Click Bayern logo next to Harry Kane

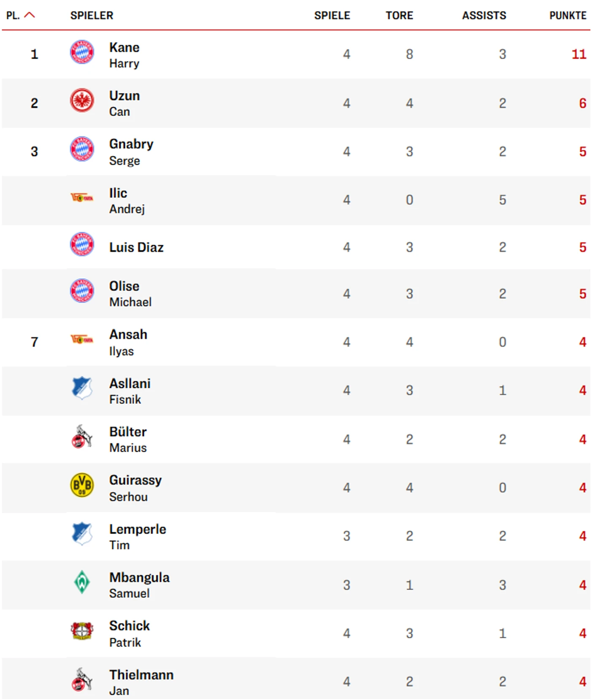82,52
